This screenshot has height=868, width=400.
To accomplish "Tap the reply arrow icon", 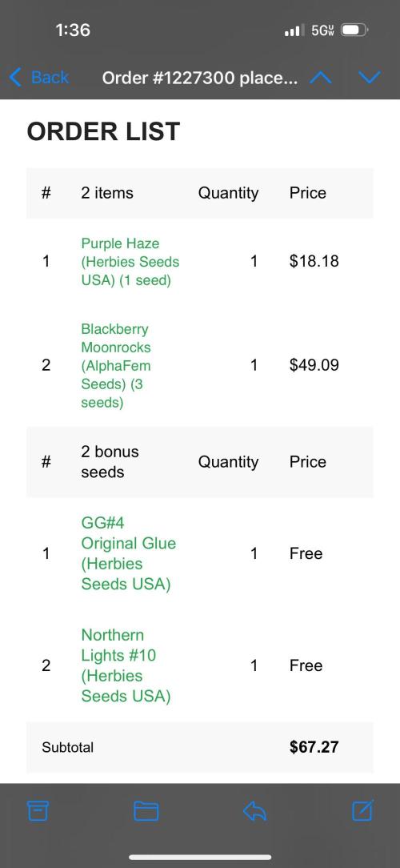I will (x=254, y=811).
